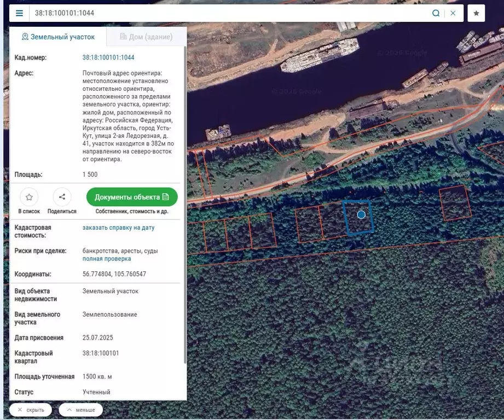
Task: Select 1500 кв. м value
Action: coord(97,376)
